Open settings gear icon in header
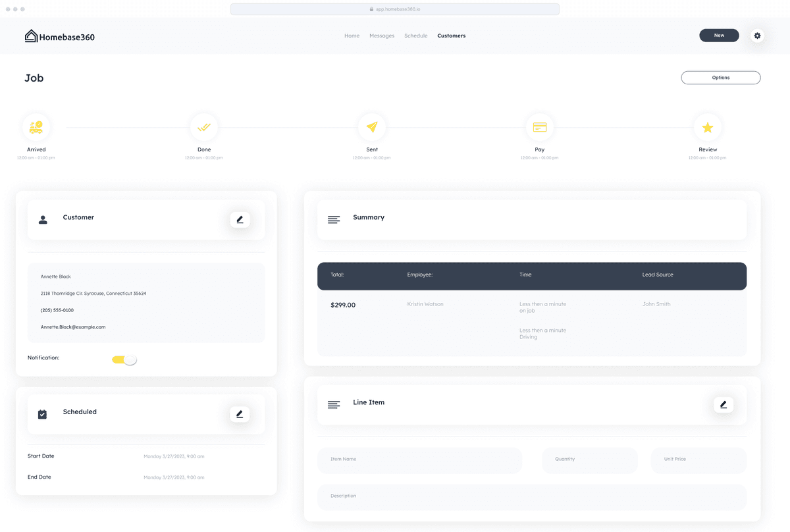The image size is (790, 532). (757, 36)
